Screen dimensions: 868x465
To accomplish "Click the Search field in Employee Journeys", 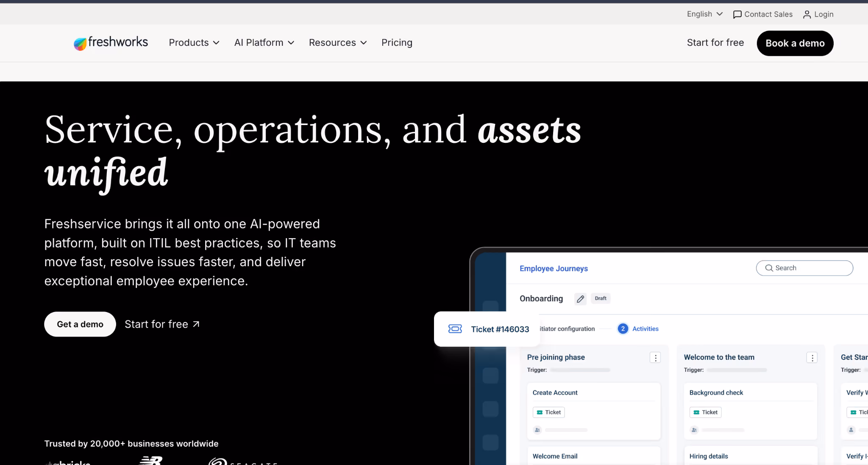I will (x=804, y=268).
